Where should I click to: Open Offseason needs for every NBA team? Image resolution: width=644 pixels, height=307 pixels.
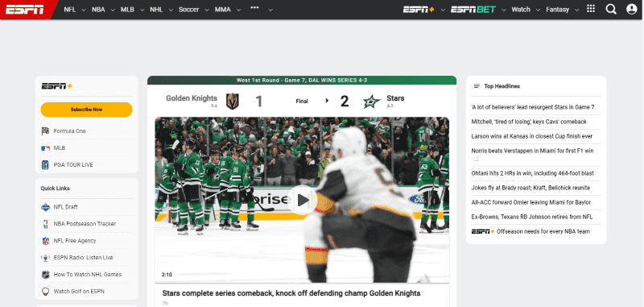[x=543, y=231]
